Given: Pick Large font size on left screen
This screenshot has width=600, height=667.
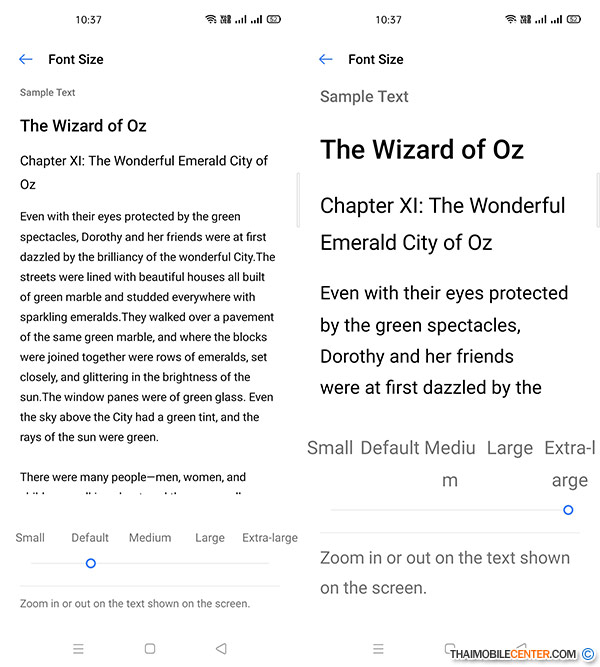Looking at the screenshot, I should pyautogui.click(x=210, y=538).
